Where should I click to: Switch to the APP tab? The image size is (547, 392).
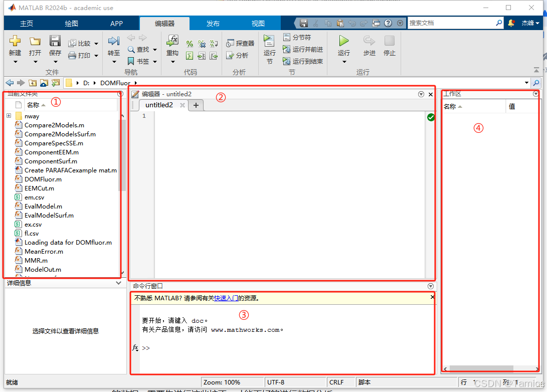pos(116,24)
